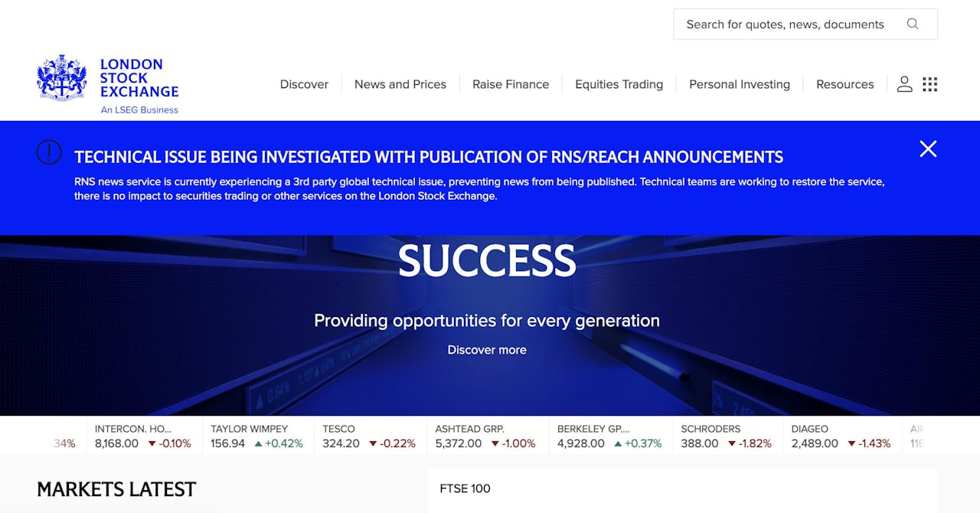The width and height of the screenshot is (980, 513).
Task: Click the FTSE 100 index label
Action: pyautogui.click(x=465, y=488)
